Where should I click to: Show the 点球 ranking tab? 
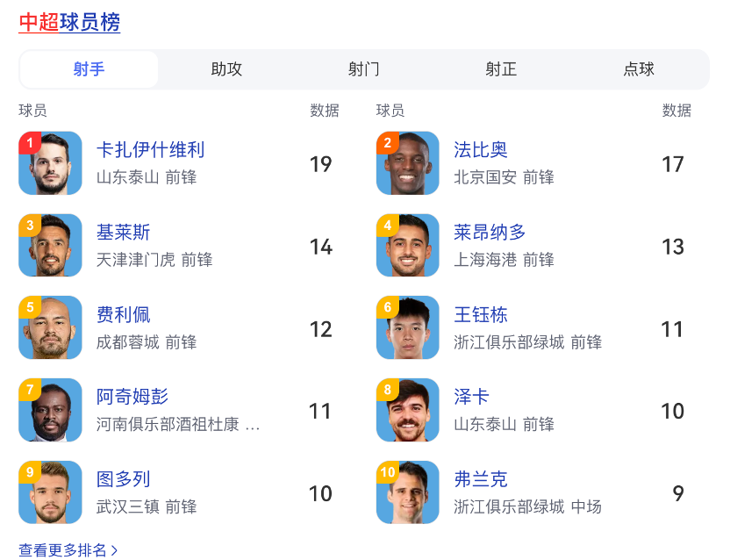(639, 69)
